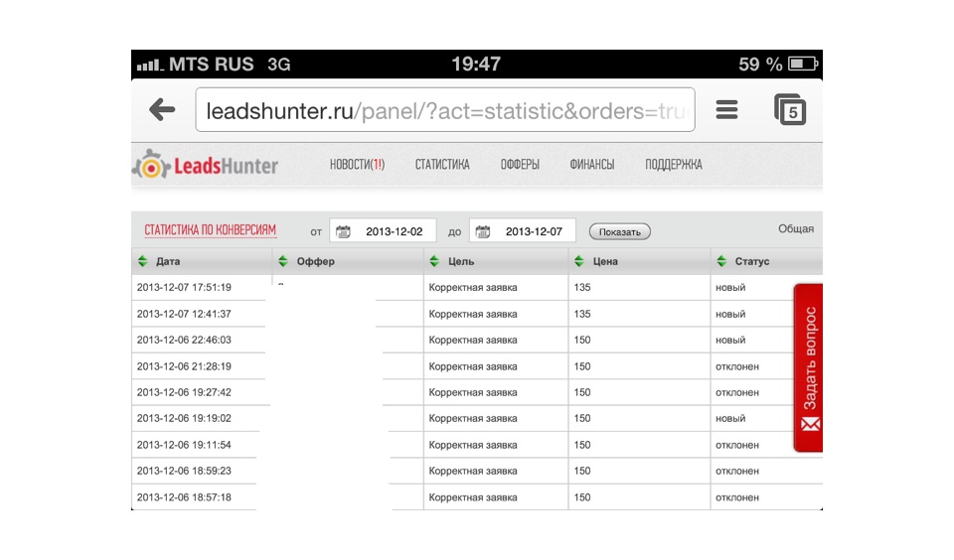Sort by Цена column arrows
954x560 pixels.
[x=578, y=261]
